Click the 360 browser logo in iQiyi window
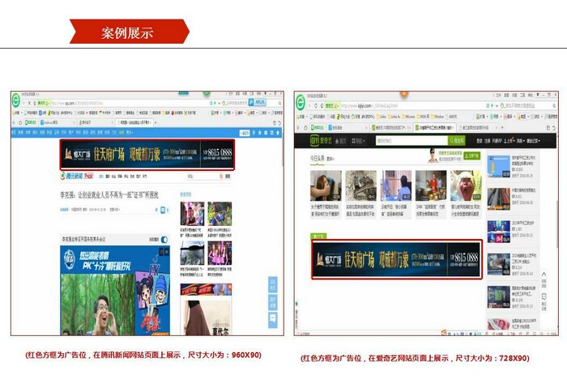Viewport: 567px width, 392px height. pos(301,103)
